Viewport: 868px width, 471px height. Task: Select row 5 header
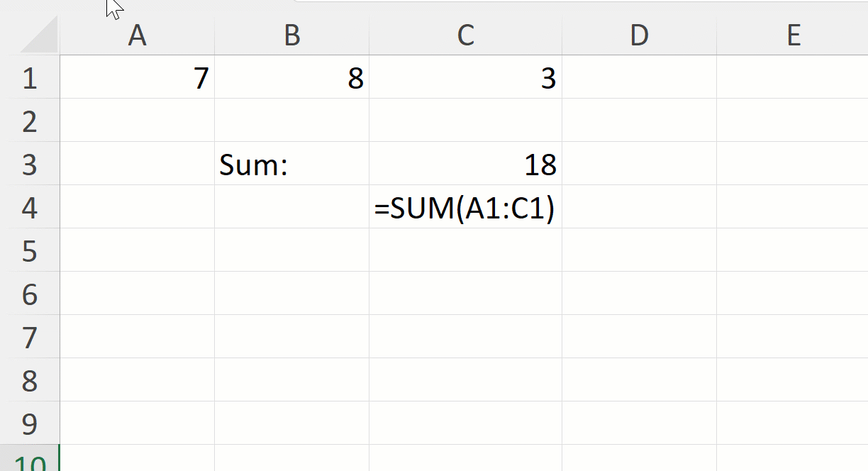pos(30,251)
